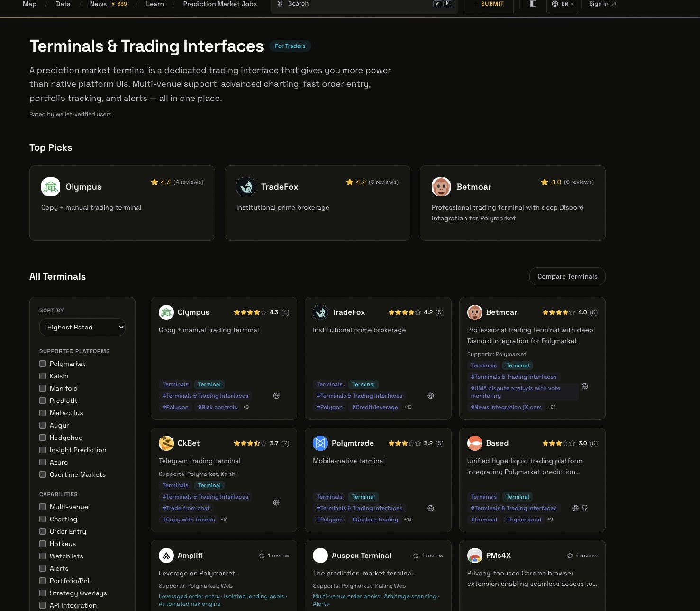Open Betmoar monkey logo in Top Picks
This screenshot has width=700, height=611.
tap(441, 187)
